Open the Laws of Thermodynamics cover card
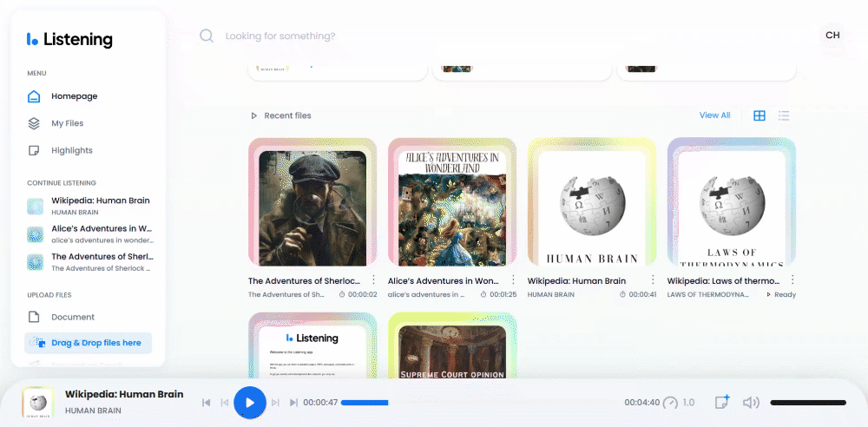The width and height of the screenshot is (868, 427). 732,202
